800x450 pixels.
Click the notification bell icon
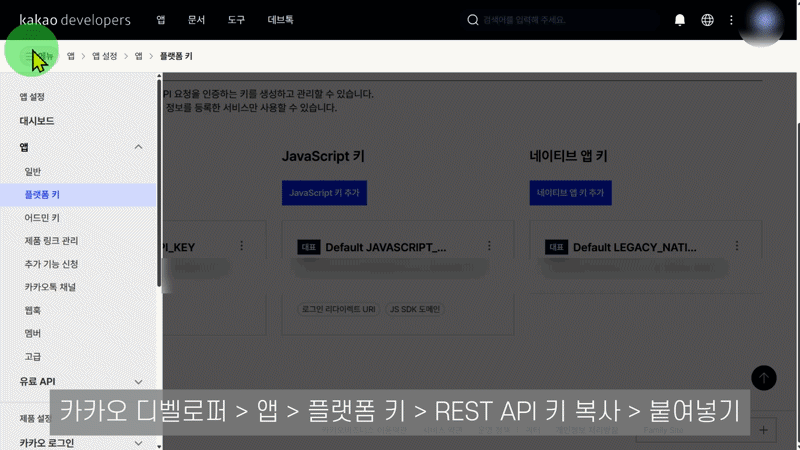pyautogui.click(x=680, y=20)
